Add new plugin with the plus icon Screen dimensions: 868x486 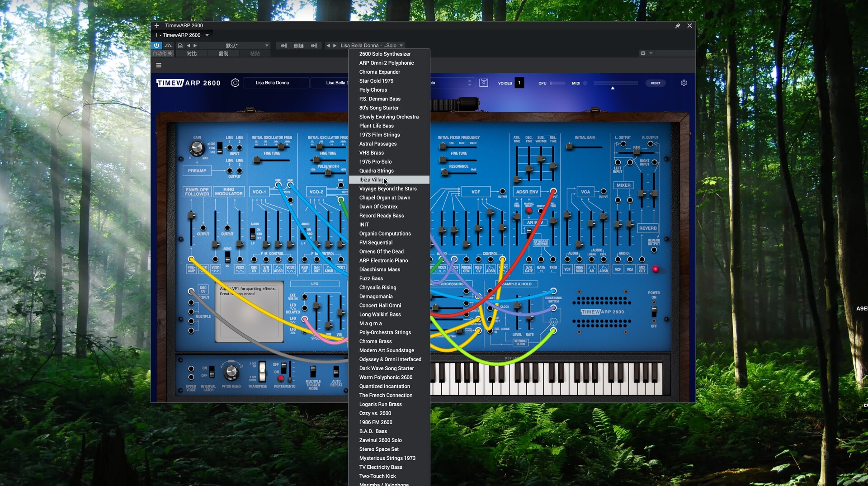157,26
